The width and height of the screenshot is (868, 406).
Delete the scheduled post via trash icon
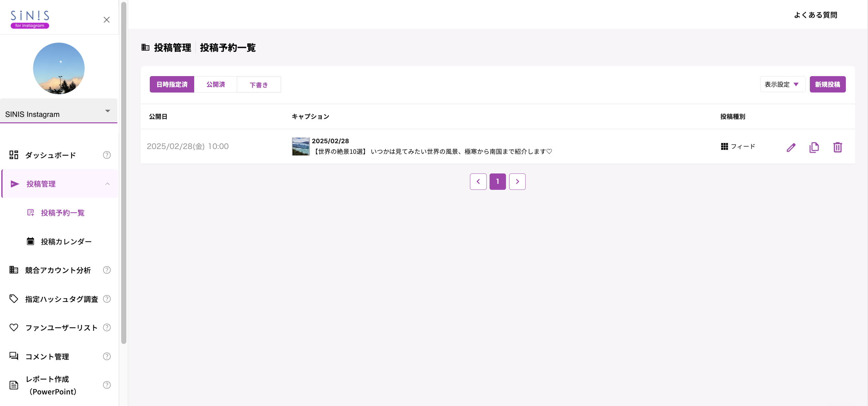tap(838, 147)
